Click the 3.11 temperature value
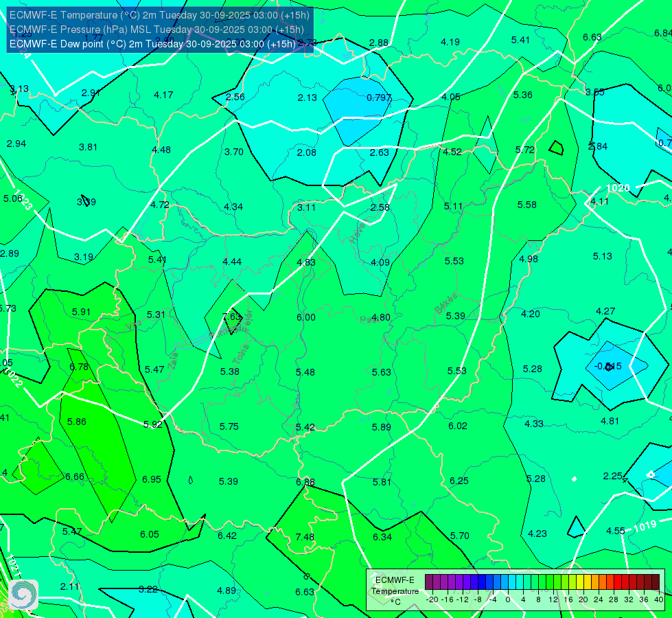 click(x=306, y=207)
